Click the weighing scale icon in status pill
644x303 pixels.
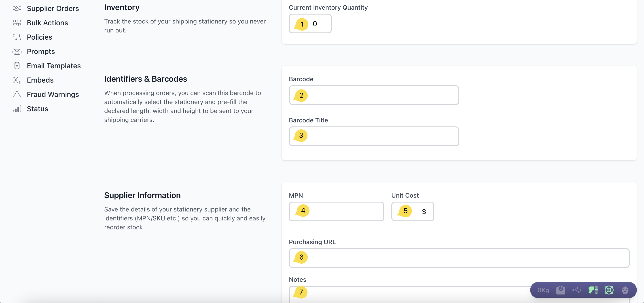point(561,290)
